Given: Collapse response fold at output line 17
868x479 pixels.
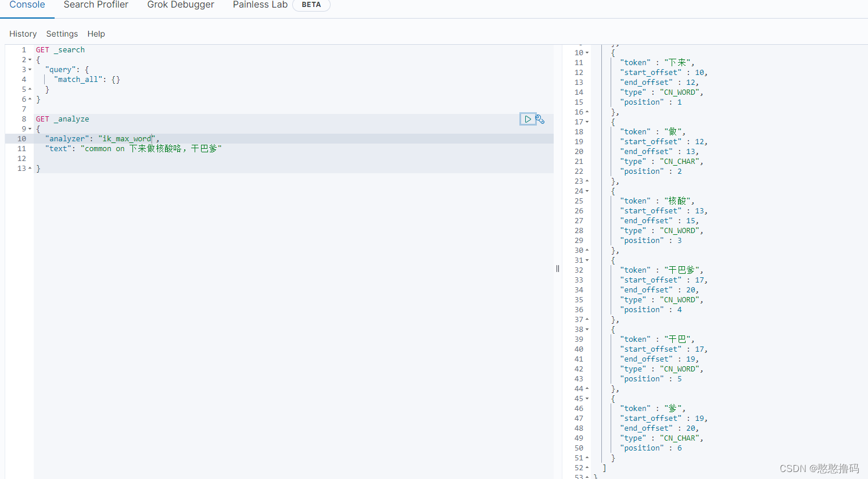Looking at the screenshot, I should [587, 122].
